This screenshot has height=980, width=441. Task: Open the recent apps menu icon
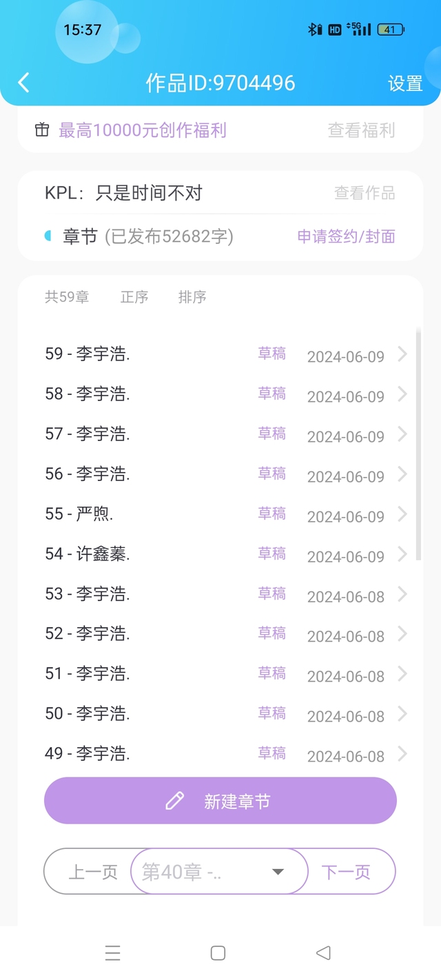tap(113, 952)
